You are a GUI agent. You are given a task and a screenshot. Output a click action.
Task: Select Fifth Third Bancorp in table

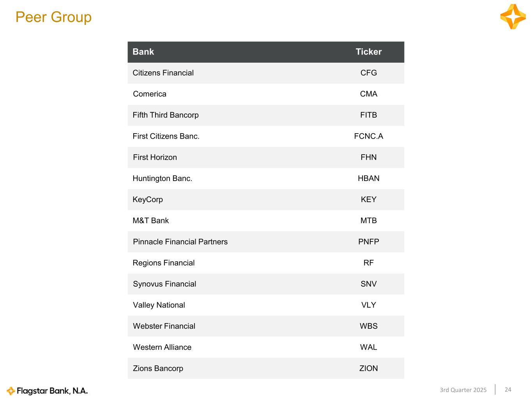[166, 115]
